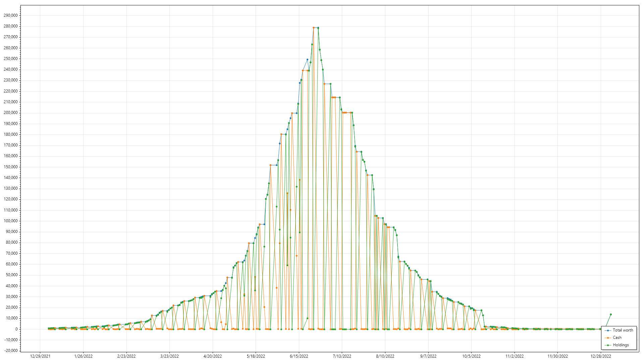
Task: Select the 6/15/2022 date axis label
Action: point(299,356)
